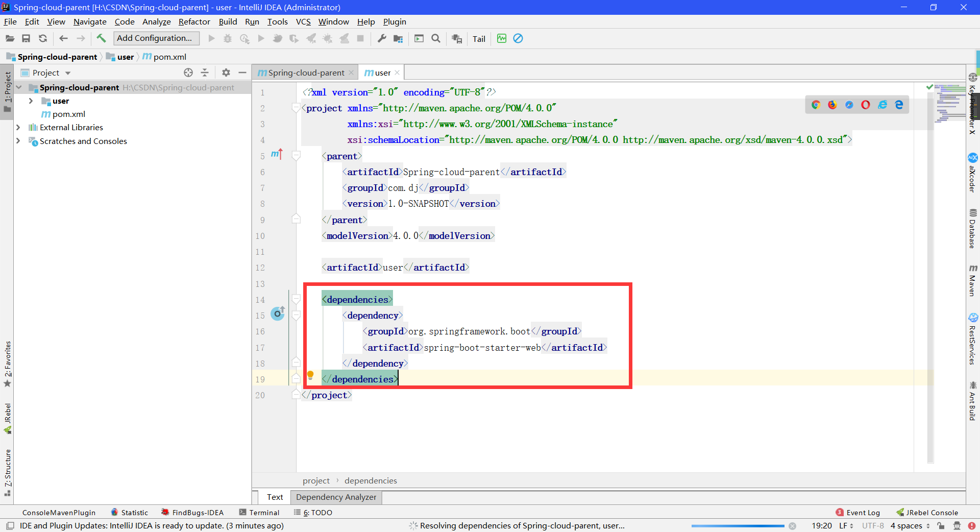The image size is (980, 532).
Task: Open in Opera browser icon
Action: click(866, 105)
